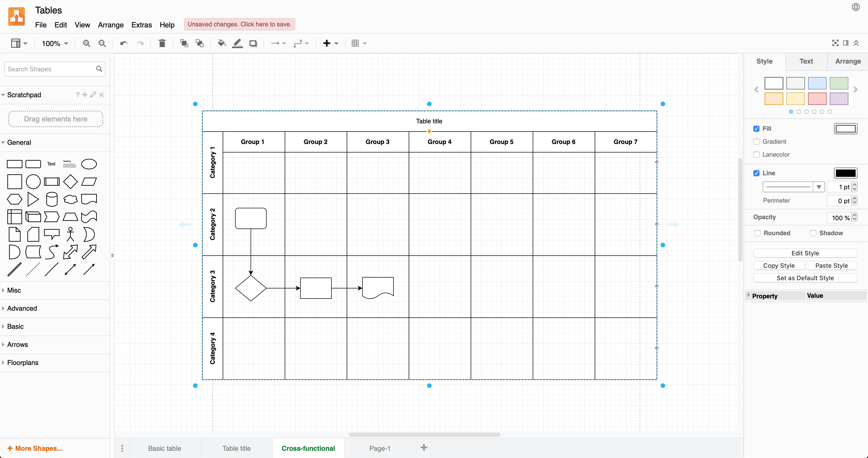
Task: Pick the blue style color swatch
Action: tap(817, 83)
